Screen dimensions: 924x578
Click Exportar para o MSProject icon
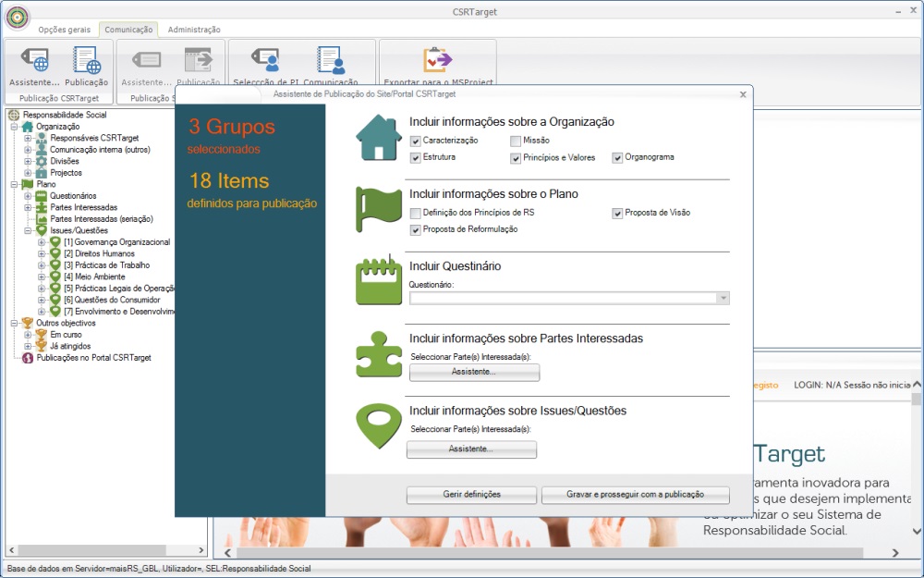click(436, 61)
